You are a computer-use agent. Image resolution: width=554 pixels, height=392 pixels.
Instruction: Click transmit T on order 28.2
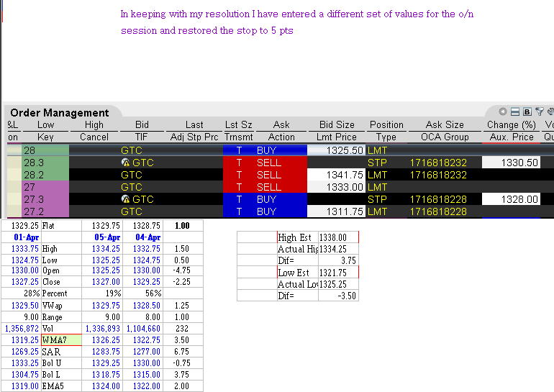(x=239, y=175)
